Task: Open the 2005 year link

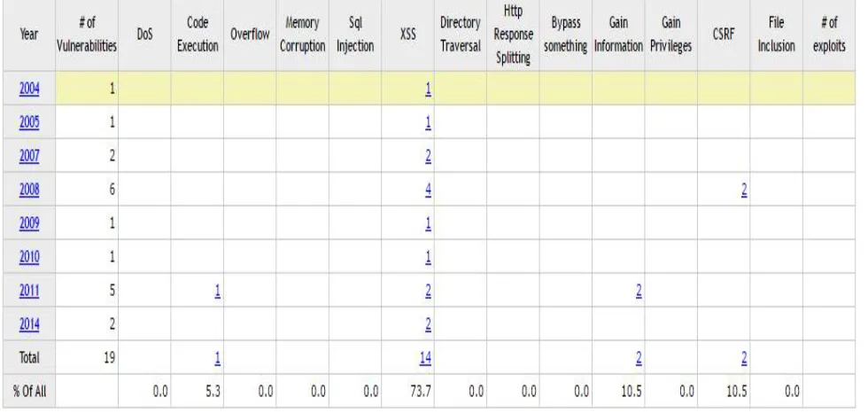Action: [x=29, y=121]
